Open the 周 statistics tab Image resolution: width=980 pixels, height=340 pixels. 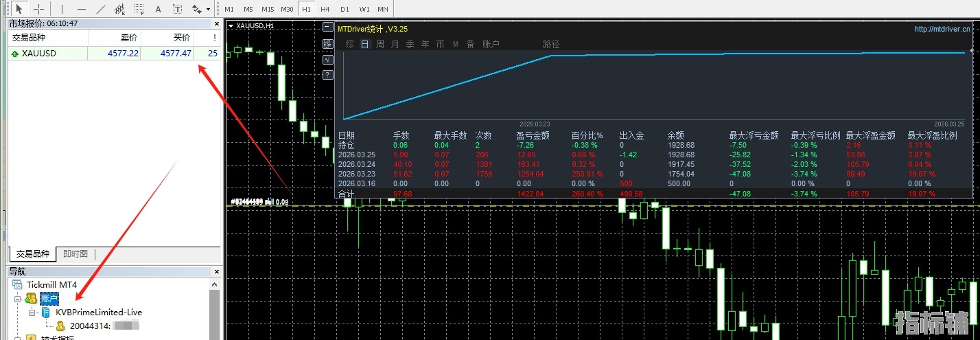point(380,44)
